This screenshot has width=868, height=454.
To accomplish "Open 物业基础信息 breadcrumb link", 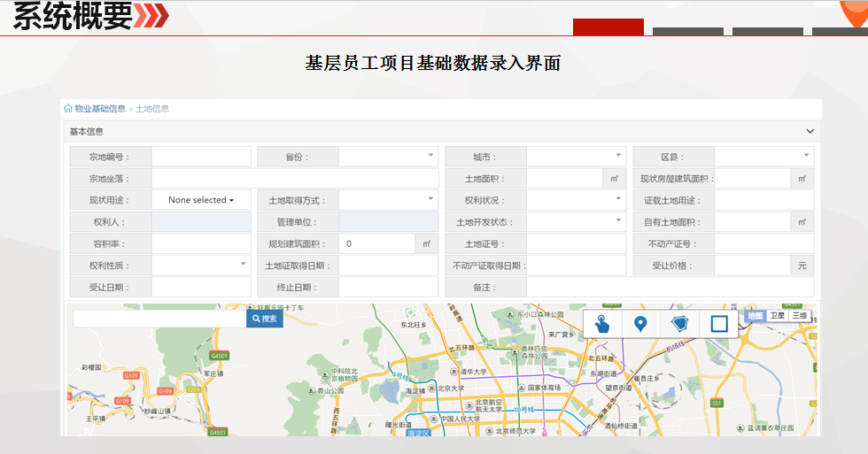I will coord(99,109).
